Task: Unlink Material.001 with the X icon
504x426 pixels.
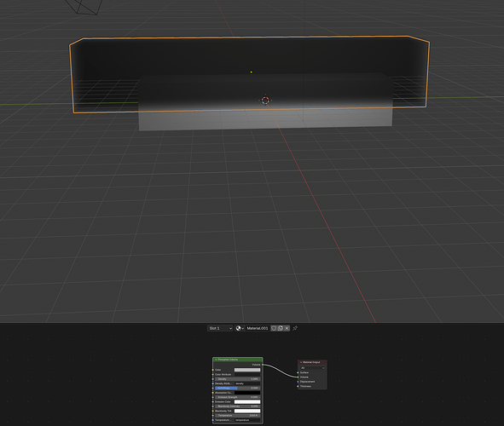Action: pos(287,328)
